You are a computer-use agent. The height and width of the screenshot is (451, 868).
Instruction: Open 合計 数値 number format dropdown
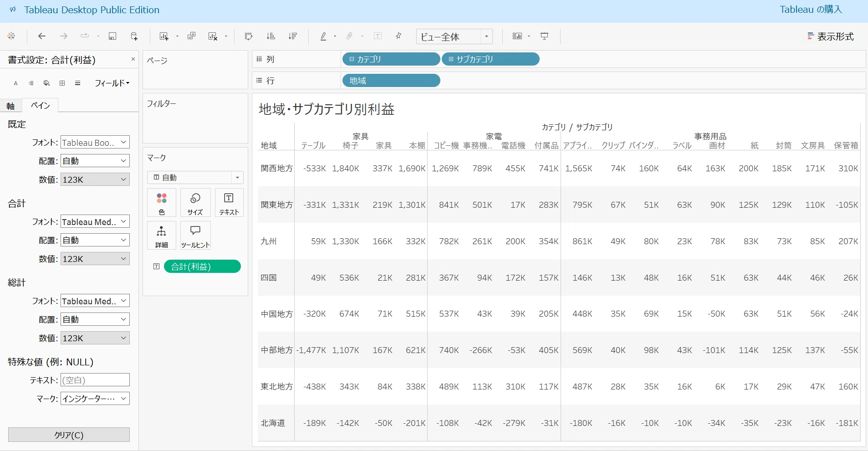click(x=95, y=259)
